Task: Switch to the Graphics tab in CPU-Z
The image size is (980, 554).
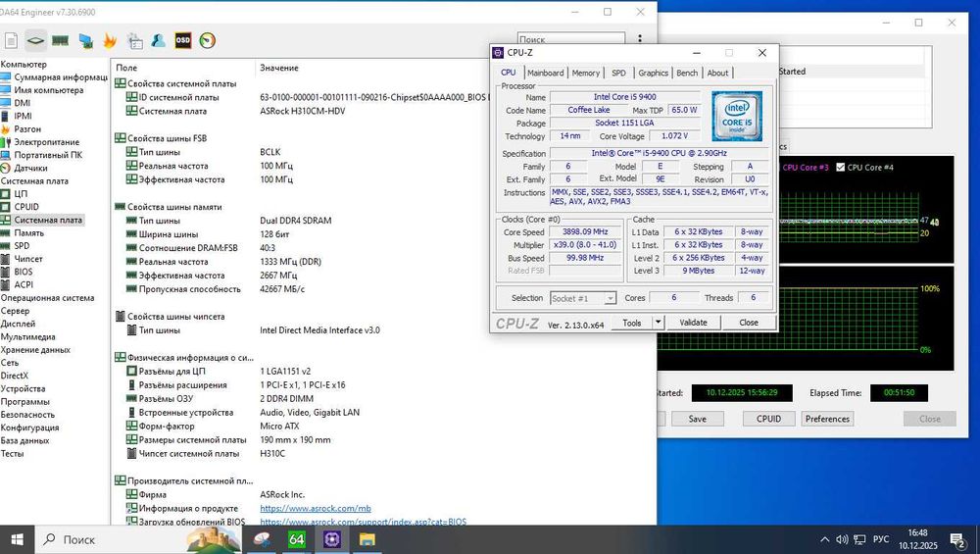Action: pyautogui.click(x=653, y=73)
